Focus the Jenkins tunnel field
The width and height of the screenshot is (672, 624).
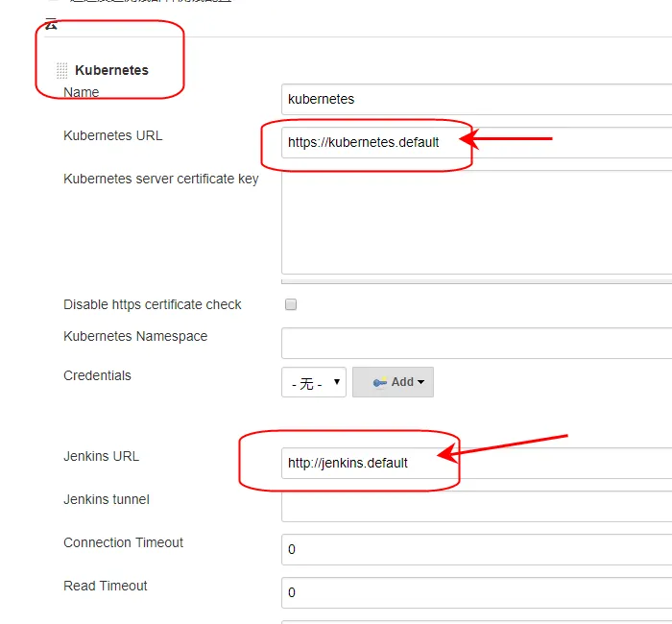tap(476, 506)
